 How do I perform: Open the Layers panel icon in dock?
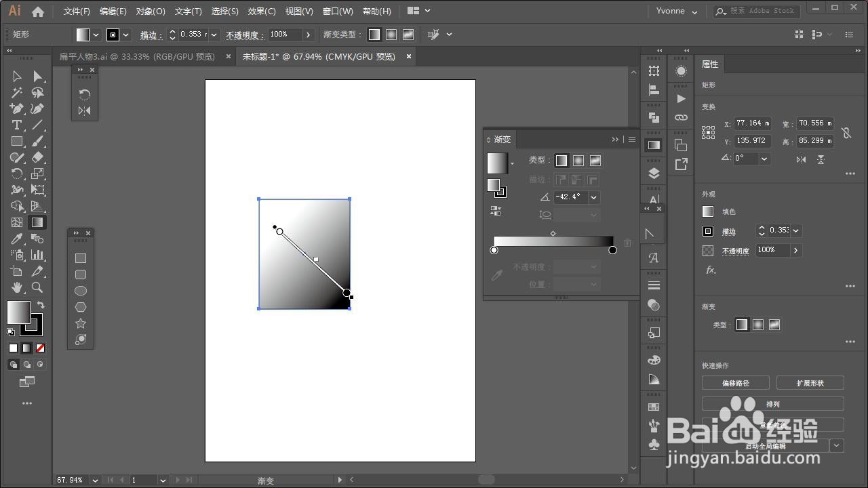654,173
